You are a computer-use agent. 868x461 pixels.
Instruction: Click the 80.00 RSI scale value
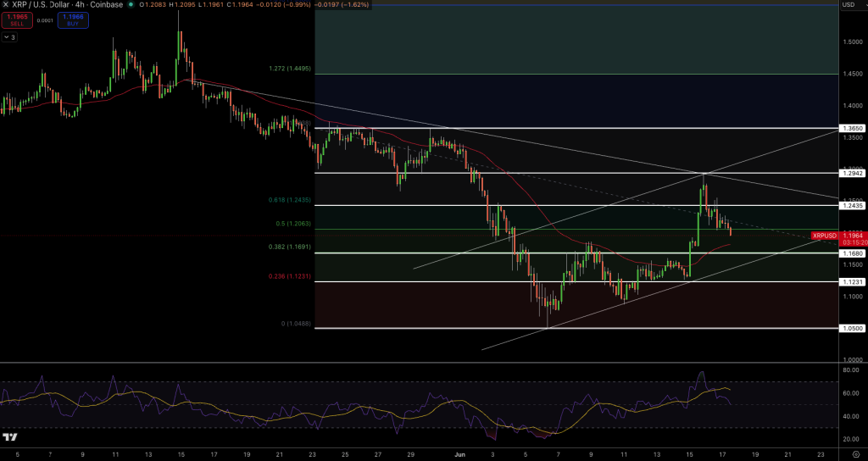pos(851,370)
